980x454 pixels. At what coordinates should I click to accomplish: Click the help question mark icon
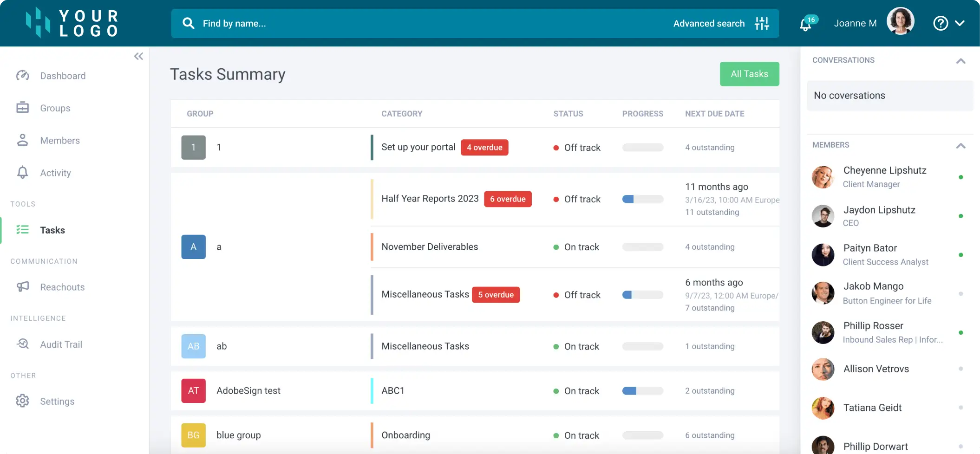click(940, 23)
